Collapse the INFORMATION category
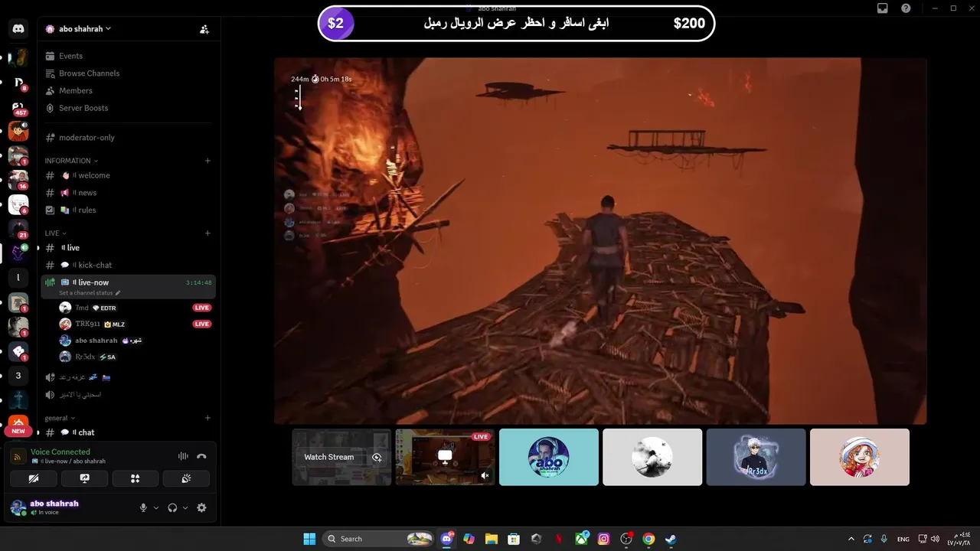The width and height of the screenshot is (980, 551). coord(72,161)
